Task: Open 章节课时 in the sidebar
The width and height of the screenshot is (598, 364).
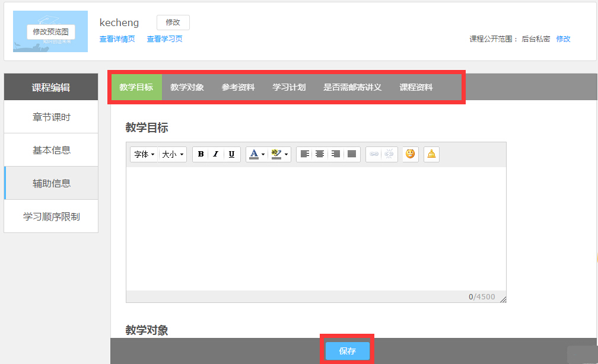Action: point(51,117)
